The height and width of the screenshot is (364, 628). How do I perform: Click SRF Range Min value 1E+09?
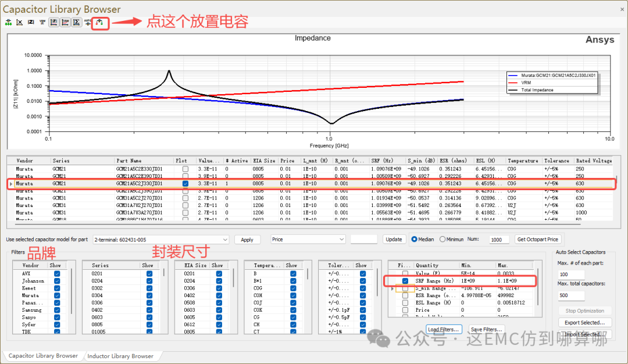point(468,281)
